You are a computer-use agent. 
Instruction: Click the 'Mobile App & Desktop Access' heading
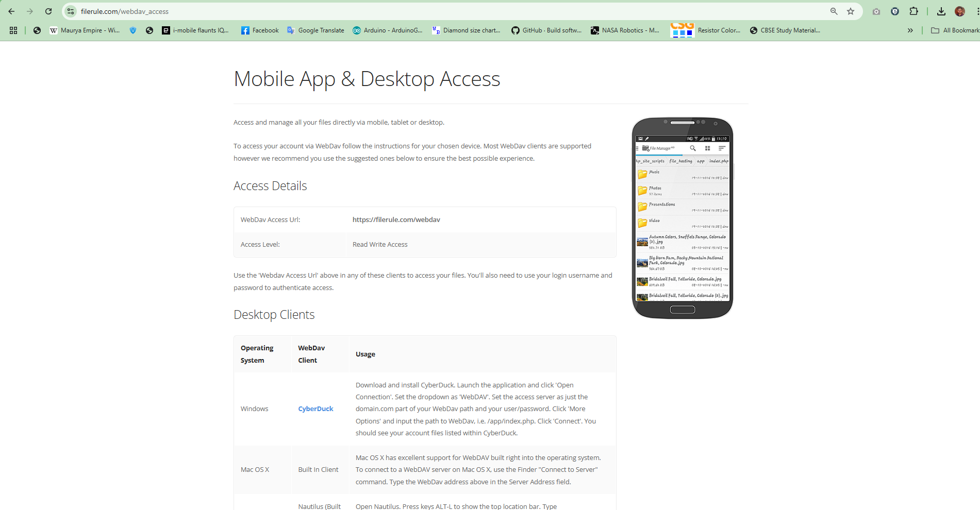pos(367,79)
